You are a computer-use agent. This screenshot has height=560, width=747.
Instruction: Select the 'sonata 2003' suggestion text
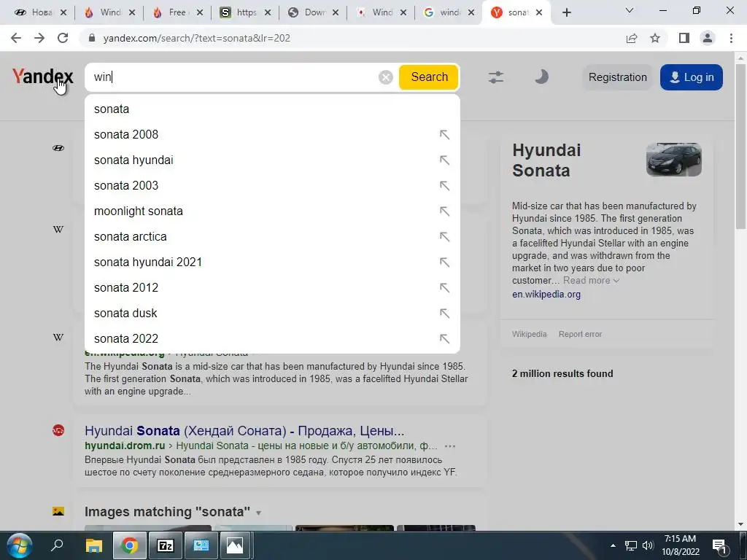click(125, 186)
